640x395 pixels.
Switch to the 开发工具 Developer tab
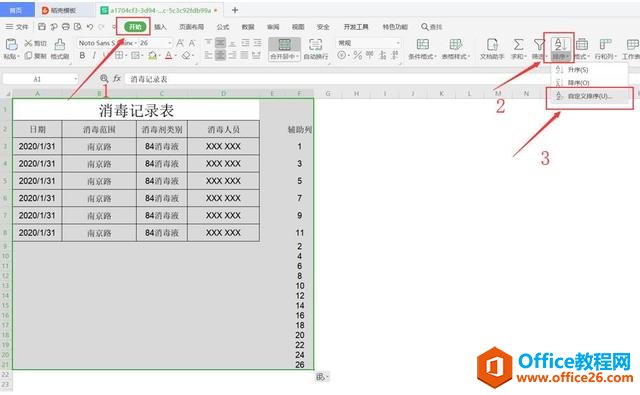click(356, 27)
